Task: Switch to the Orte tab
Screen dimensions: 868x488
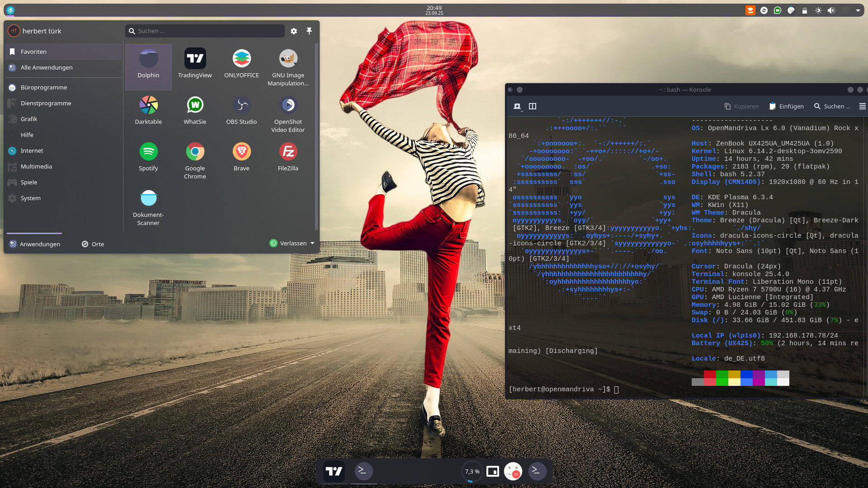Action: (x=93, y=244)
